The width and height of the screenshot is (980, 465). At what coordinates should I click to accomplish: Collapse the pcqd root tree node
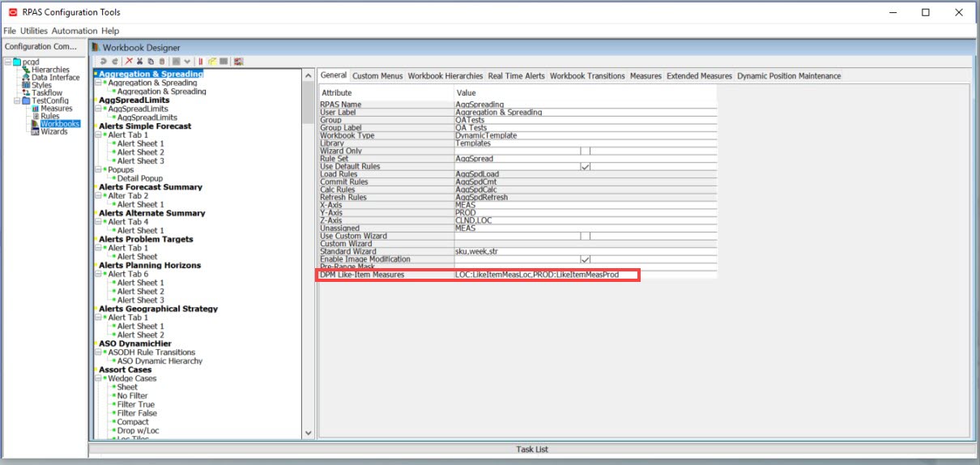click(7, 62)
